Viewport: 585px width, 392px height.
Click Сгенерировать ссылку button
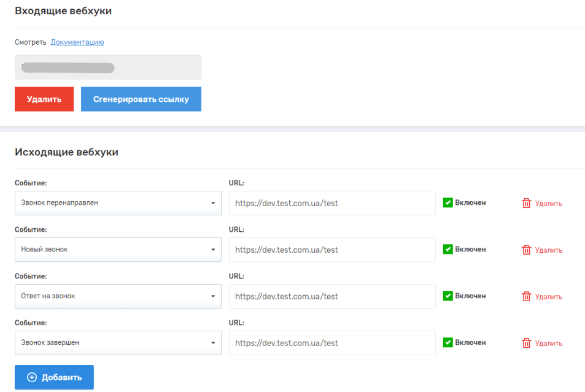[141, 99]
